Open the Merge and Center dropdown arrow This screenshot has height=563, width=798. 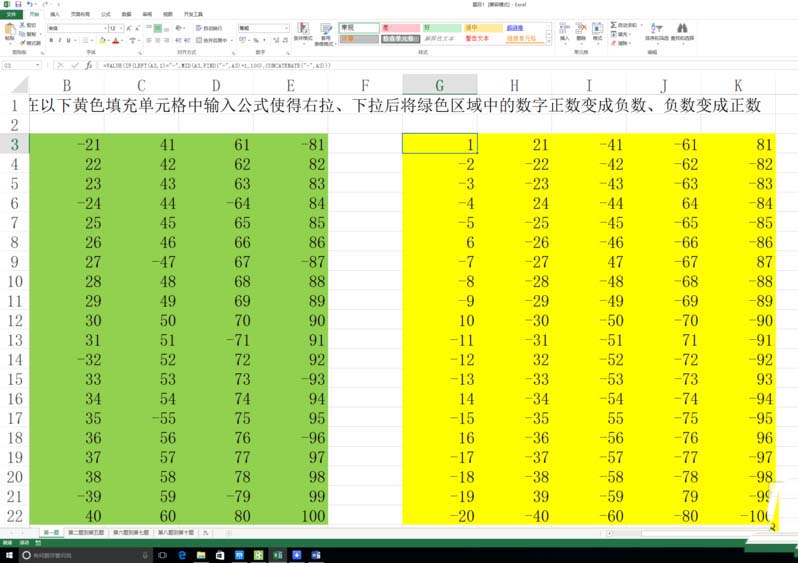coord(232,40)
